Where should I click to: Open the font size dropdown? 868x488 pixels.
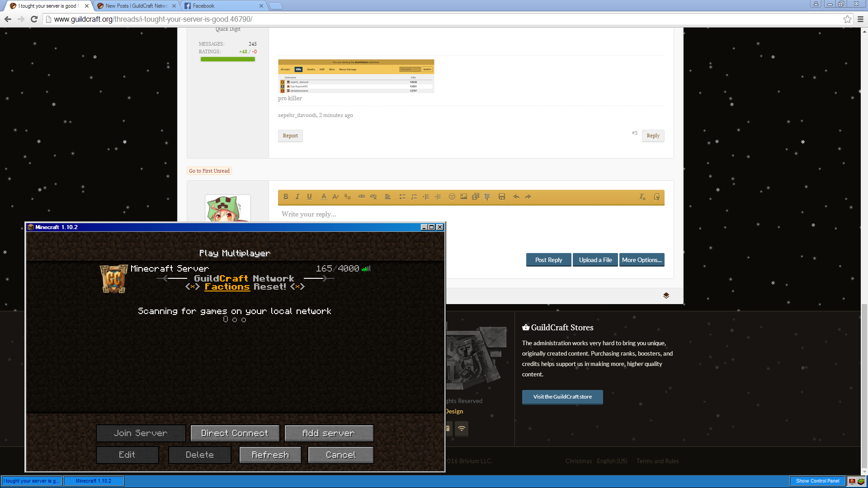[335, 197]
